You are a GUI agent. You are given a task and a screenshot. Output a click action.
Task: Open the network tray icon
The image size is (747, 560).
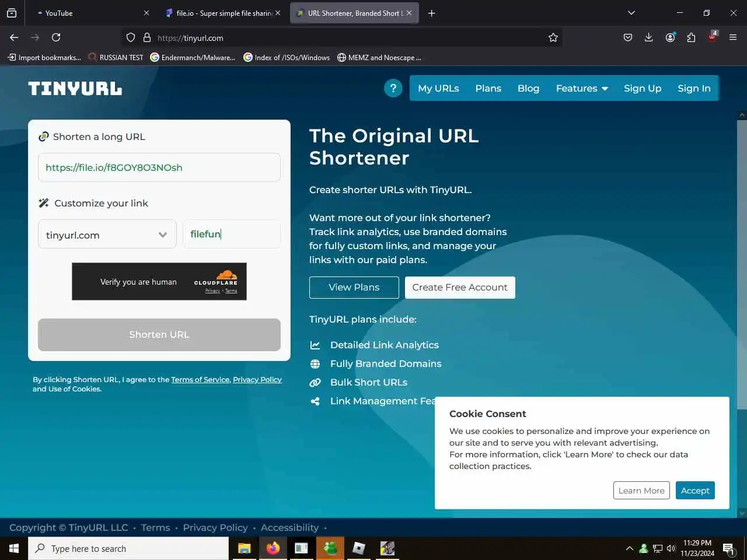coord(658,548)
